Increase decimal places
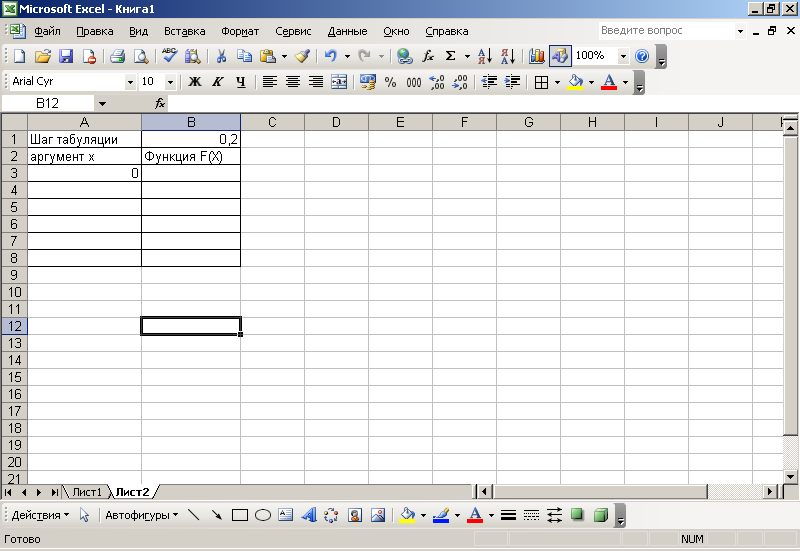 (437, 82)
